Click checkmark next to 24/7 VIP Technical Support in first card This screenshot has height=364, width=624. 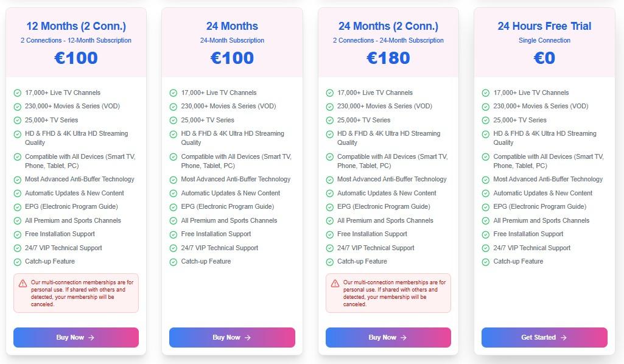tap(18, 248)
